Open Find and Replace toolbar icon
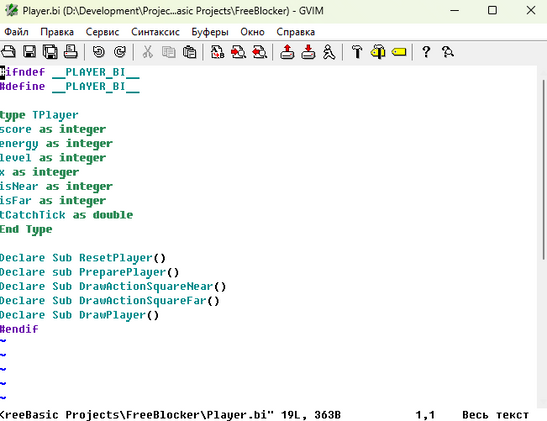The height and width of the screenshot is (421, 547). (x=217, y=52)
